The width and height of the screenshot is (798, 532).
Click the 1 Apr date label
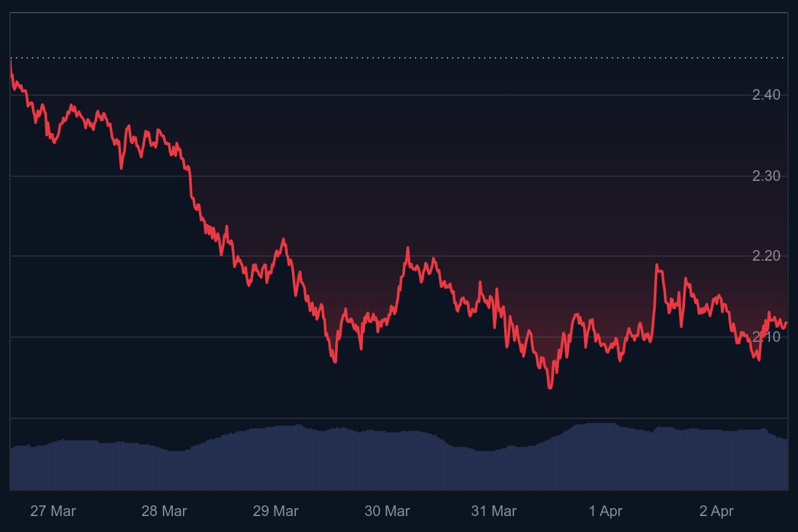[606, 511]
